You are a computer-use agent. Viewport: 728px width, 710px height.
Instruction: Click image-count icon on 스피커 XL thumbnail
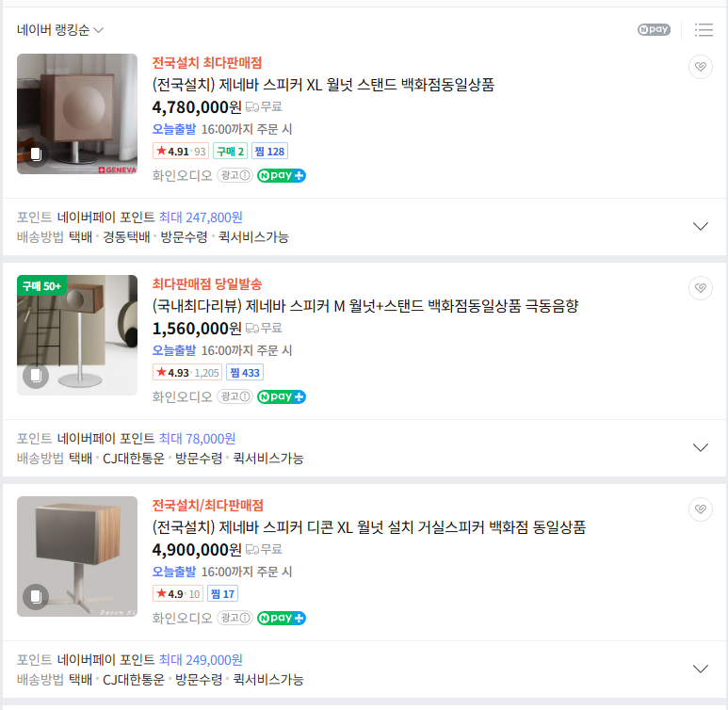(36, 154)
